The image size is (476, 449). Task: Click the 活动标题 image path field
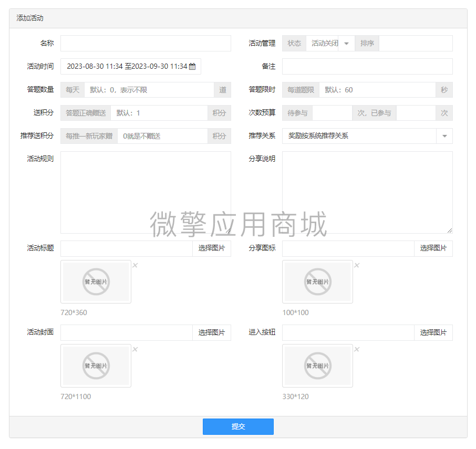tap(127, 248)
